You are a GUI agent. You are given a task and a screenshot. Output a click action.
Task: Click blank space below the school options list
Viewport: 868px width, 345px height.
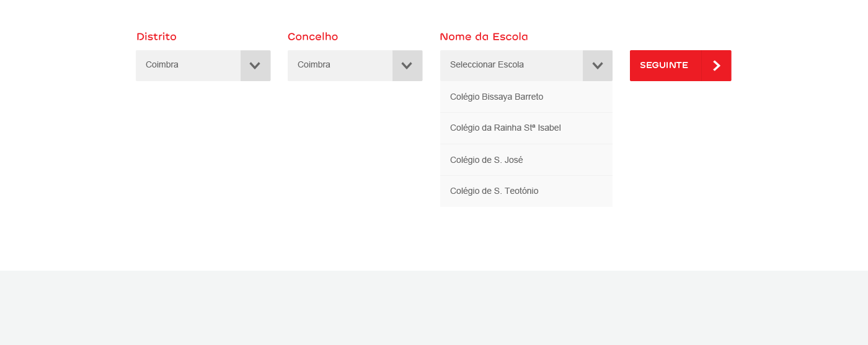(526, 238)
